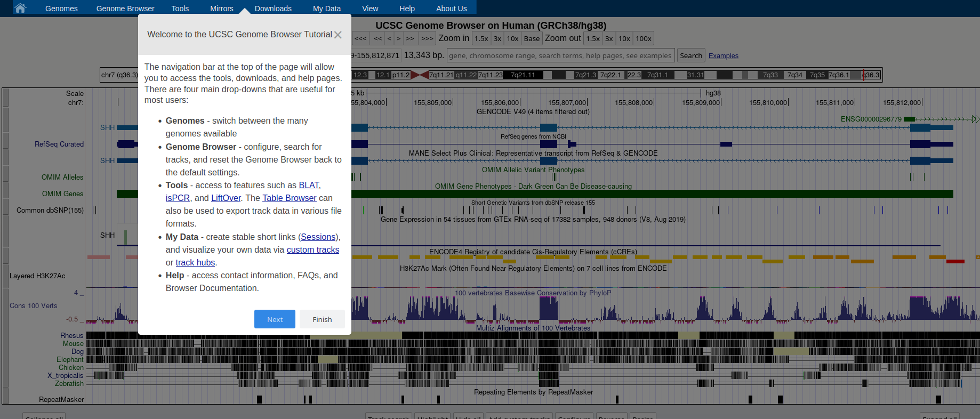
Task: Open the Genomes dropdown menu
Action: (x=61, y=9)
